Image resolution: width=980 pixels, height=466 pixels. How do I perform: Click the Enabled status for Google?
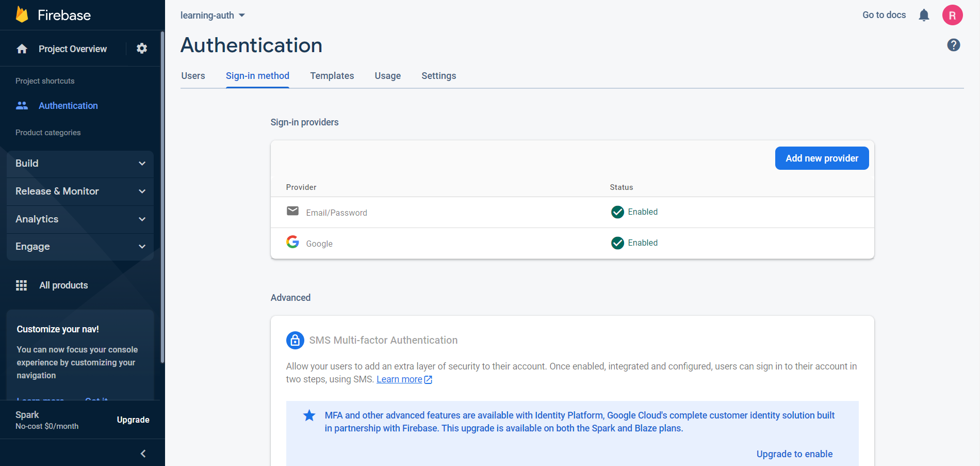pos(643,243)
